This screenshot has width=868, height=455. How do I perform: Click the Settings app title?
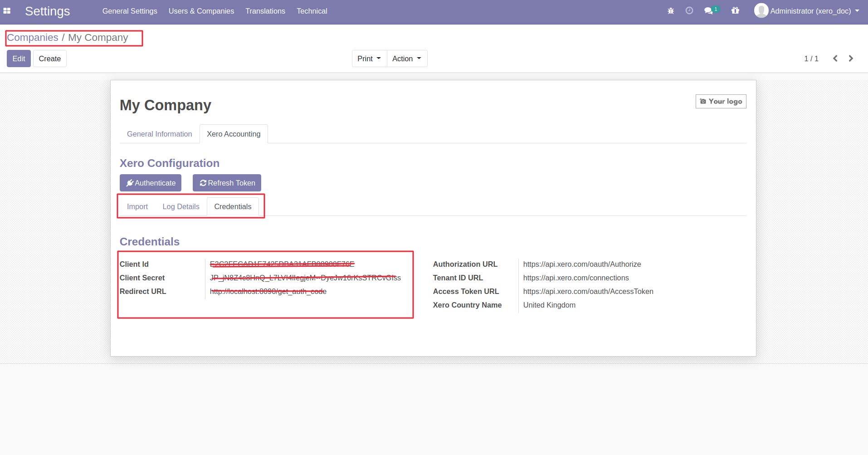click(x=47, y=11)
